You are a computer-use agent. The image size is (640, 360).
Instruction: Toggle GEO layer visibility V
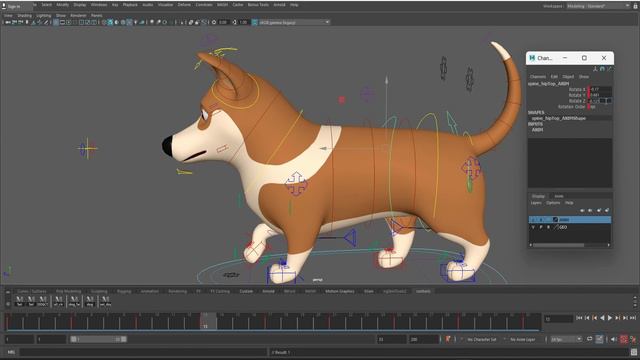coord(533,227)
